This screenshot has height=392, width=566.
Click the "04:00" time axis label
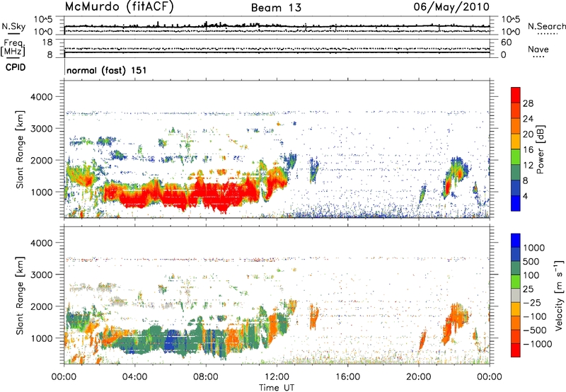(x=134, y=377)
